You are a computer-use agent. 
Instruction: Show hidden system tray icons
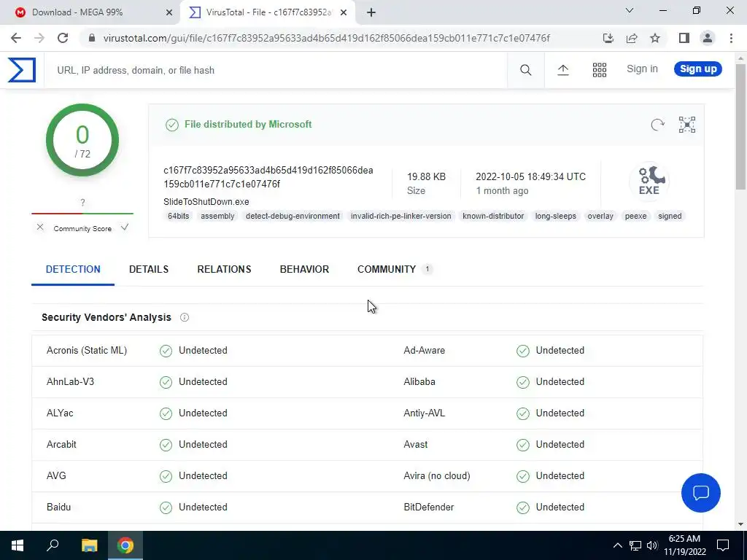[x=617, y=545]
